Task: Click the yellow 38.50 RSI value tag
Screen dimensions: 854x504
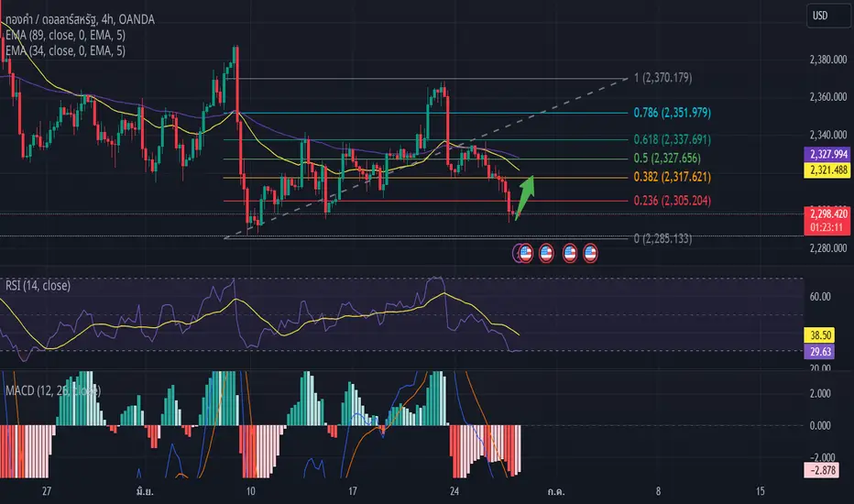Action: (x=820, y=335)
